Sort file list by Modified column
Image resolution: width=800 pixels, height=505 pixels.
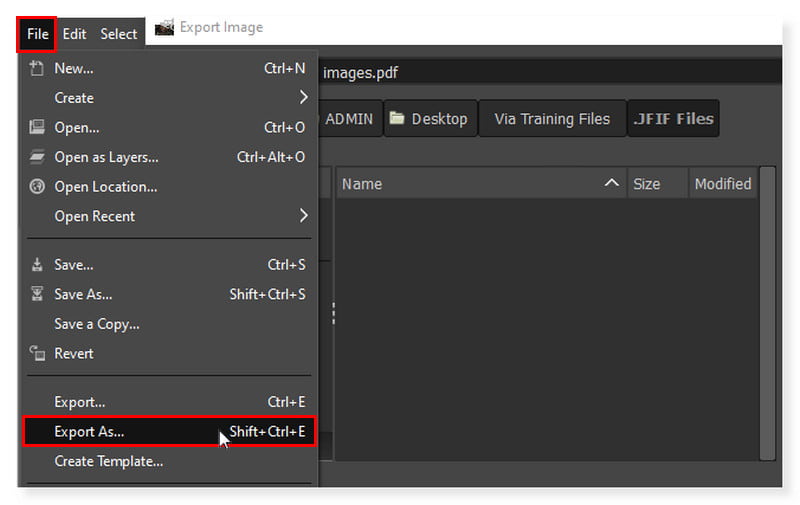pyautogui.click(x=723, y=184)
